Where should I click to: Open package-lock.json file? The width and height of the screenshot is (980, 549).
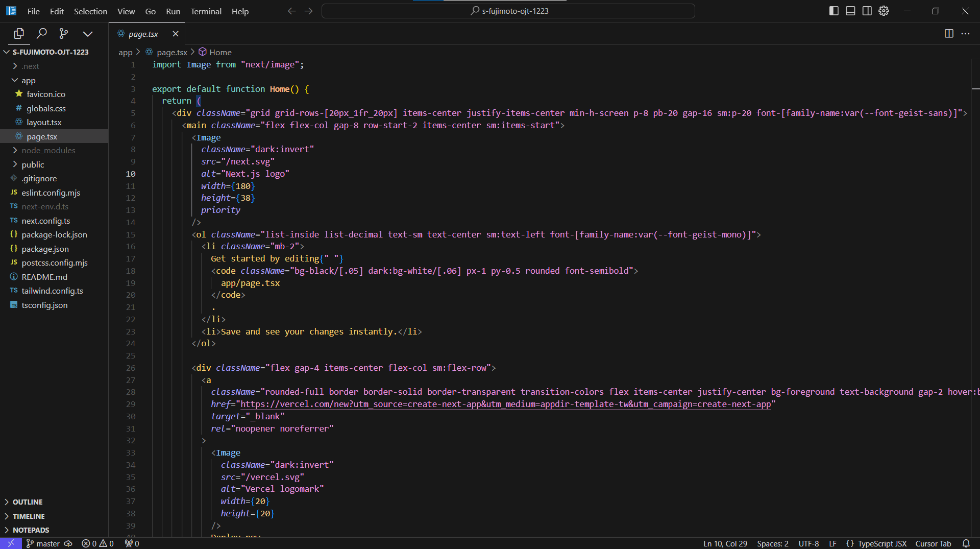pyautogui.click(x=54, y=235)
